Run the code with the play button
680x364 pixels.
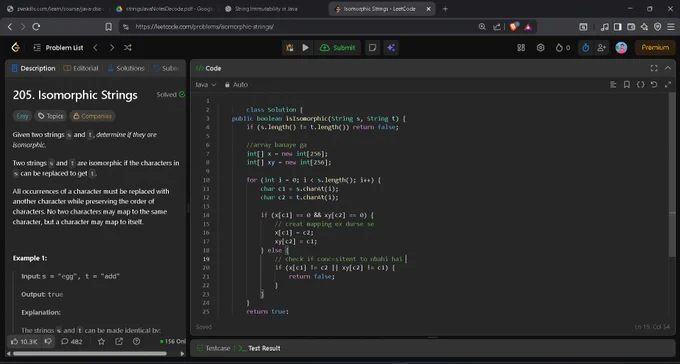(x=305, y=48)
